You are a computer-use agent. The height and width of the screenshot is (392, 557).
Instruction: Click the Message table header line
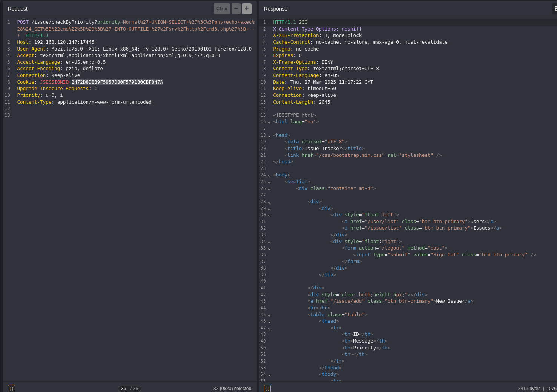(365, 341)
